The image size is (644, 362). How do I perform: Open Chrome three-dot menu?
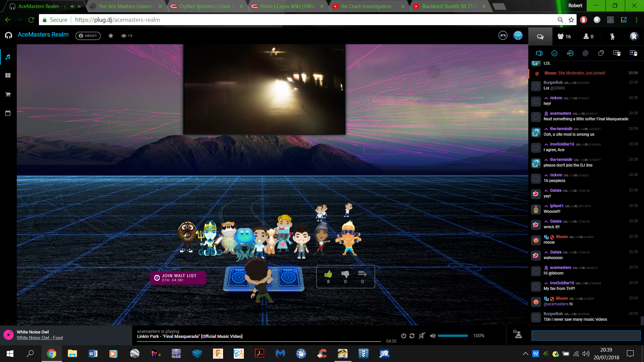(x=637, y=20)
